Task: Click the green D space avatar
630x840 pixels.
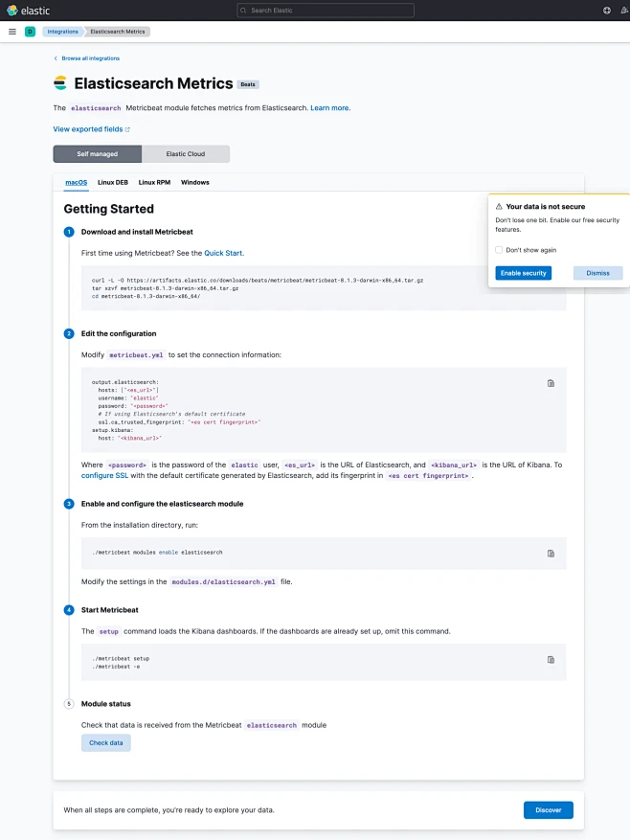Action: pyautogui.click(x=30, y=32)
